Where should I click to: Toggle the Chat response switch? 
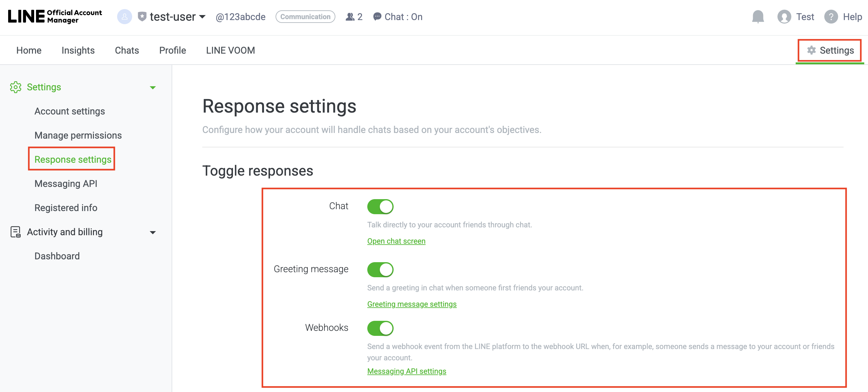pyautogui.click(x=380, y=206)
